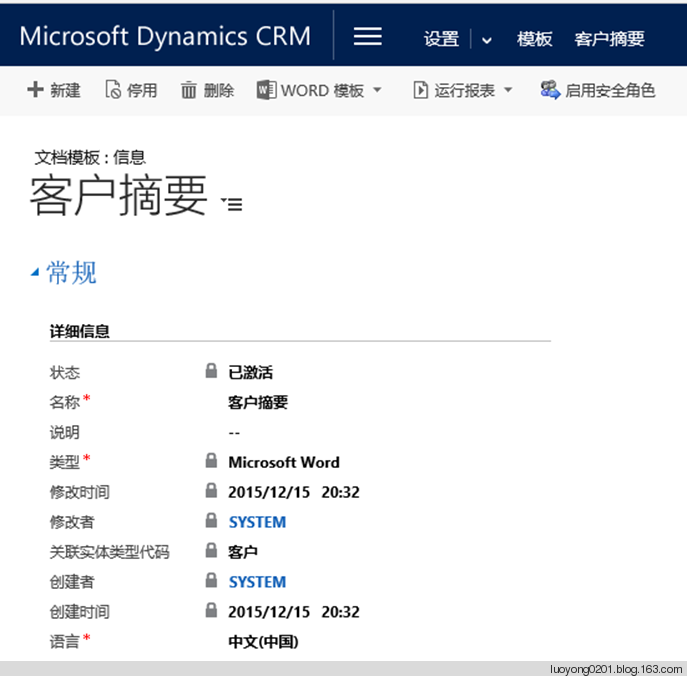Click the 启用安全角色 command label
This screenshot has height=676, width=687.
coord(610,91)
